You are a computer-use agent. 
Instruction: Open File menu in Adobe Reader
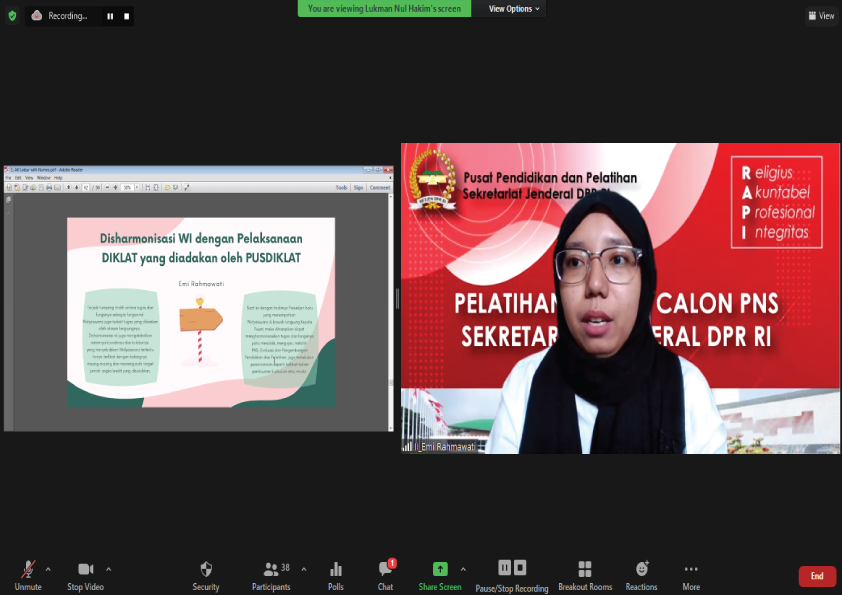[x=8, y=178]
